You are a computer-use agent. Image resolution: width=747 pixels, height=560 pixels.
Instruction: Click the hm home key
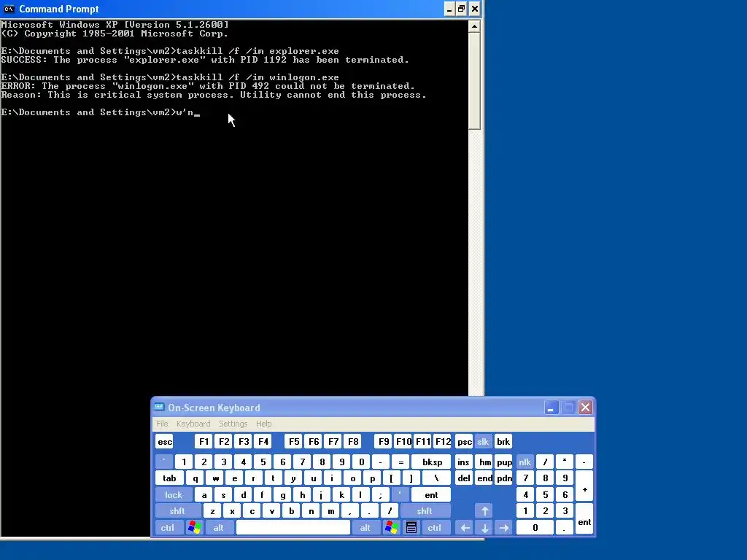[x=484, y=462]
